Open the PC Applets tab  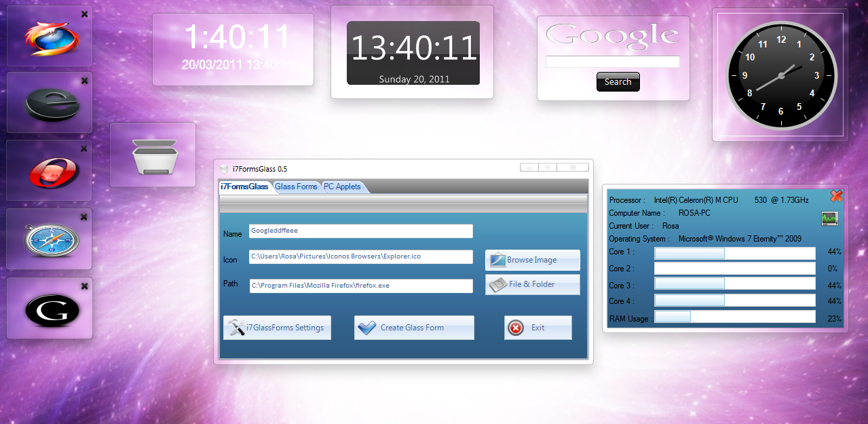tap(343, 187)
